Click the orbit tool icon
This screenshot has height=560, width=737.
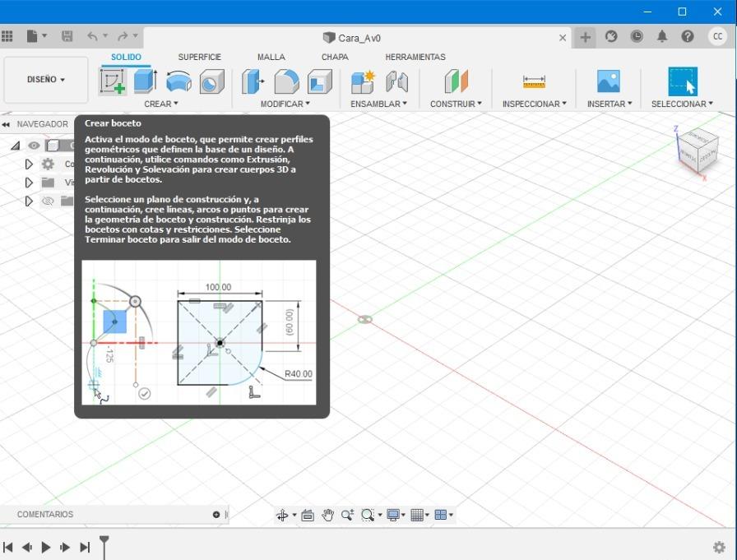tap(282, 515)
